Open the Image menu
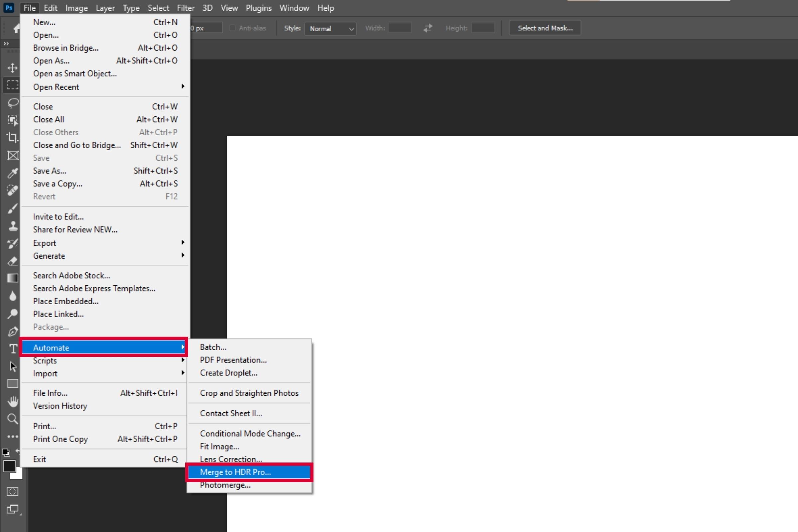The height and width of the screenshot is (532, 798). 76,8
